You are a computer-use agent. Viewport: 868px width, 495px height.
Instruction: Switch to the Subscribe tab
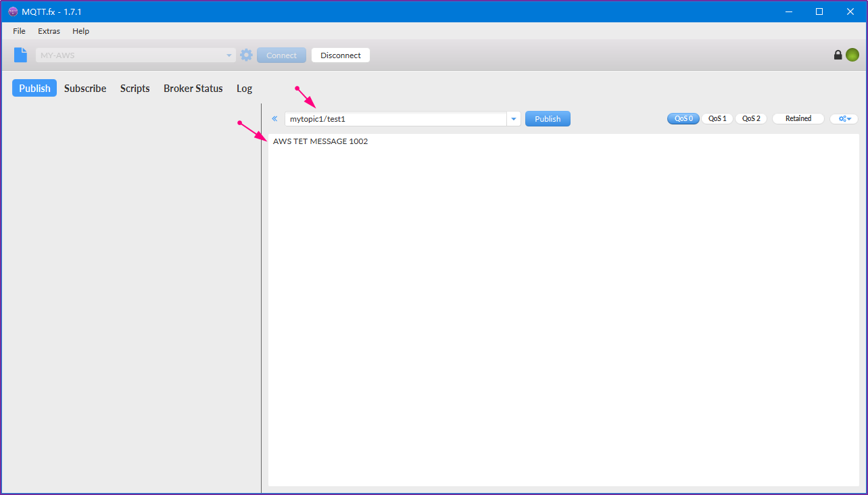point(85,89)
